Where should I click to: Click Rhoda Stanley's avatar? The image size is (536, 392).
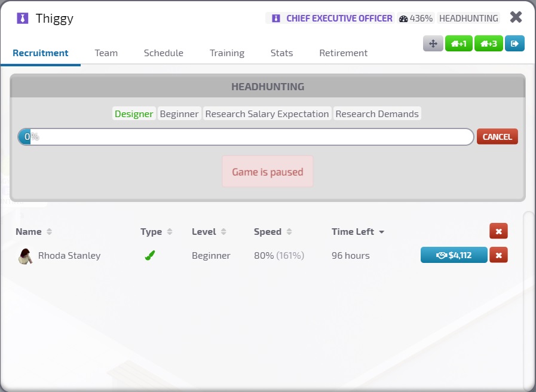[25, 256]
